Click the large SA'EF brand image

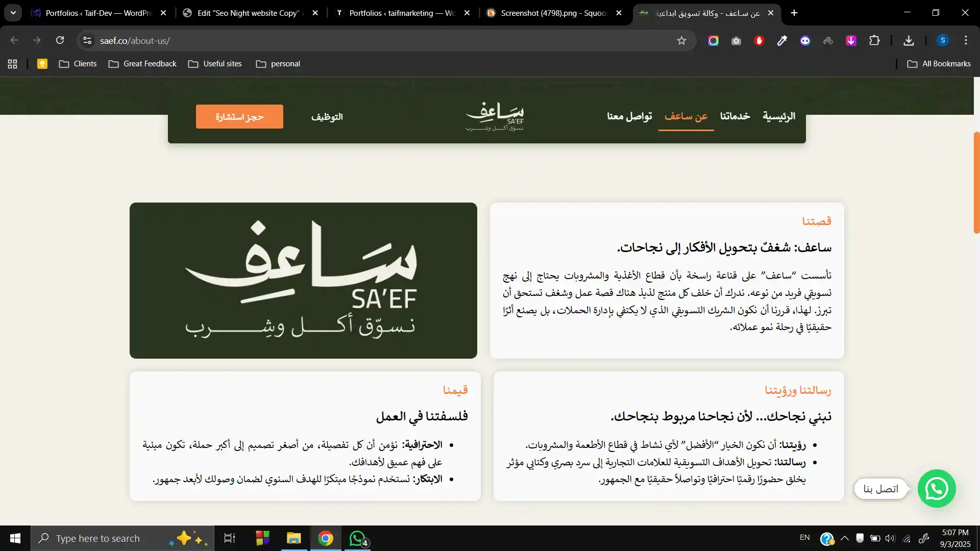(303, 280)
